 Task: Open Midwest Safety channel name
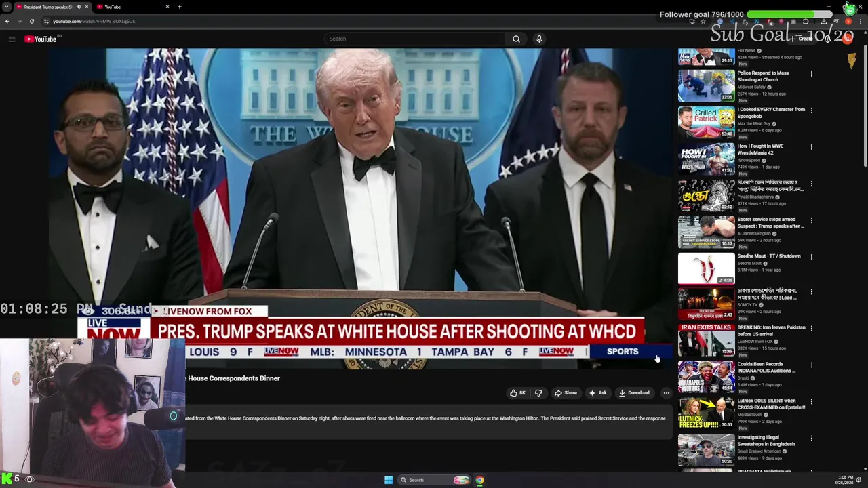751,87
